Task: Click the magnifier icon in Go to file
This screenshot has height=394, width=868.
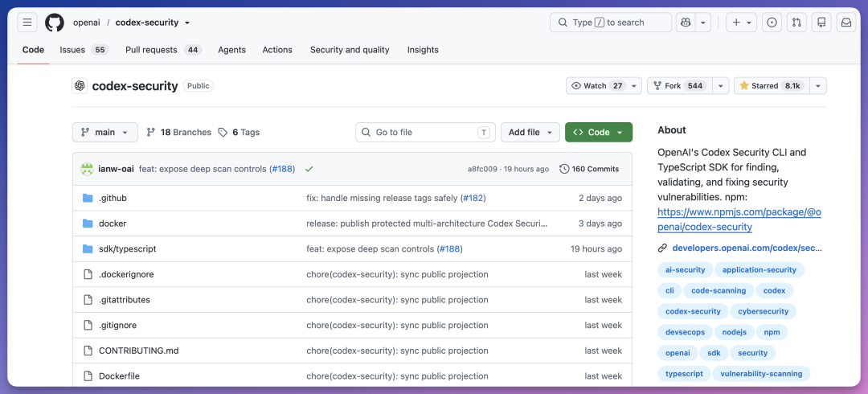Action: click(x=366, y=133)
